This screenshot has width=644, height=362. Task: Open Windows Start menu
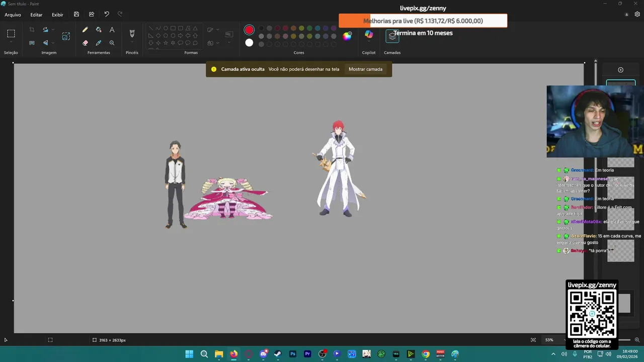pos(189,354)
